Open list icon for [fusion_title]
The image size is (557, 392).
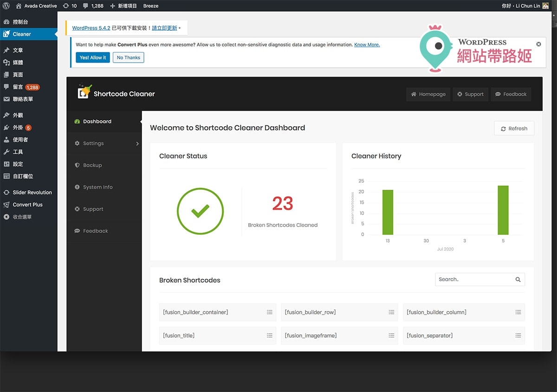270,335
